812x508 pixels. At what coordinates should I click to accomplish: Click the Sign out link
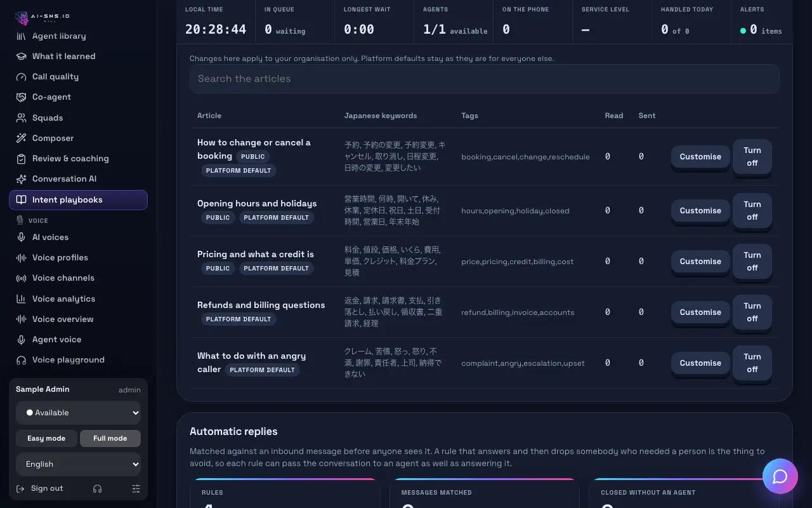click(x=40, y=488)
